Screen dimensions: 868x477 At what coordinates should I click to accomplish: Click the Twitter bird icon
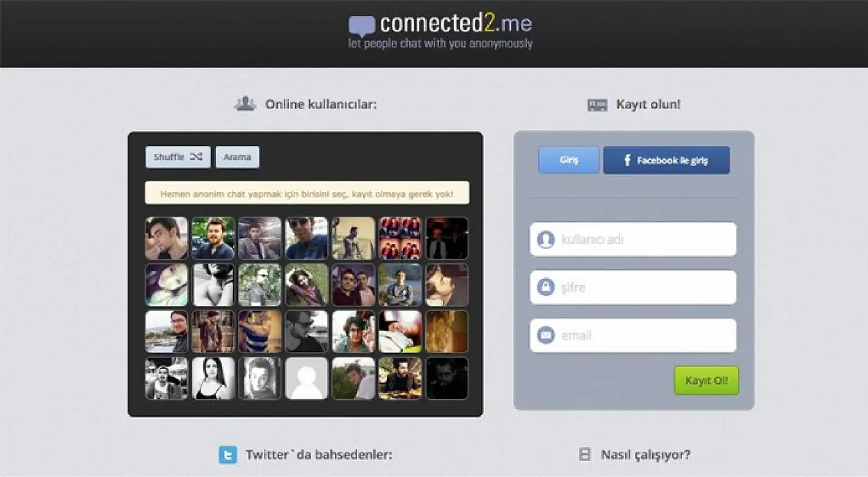pyautogui.click(x=228, y=455)
